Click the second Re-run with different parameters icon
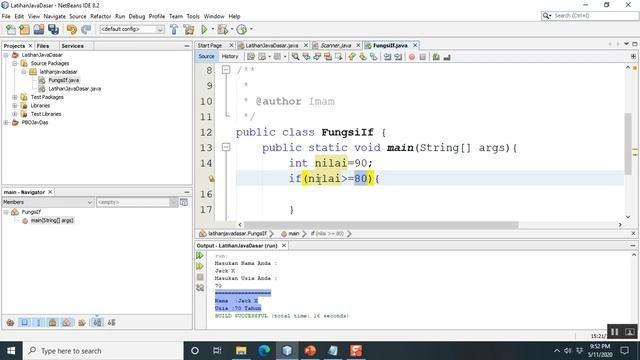Image resolution: width=640 pixels, height=360 pixels. point(200,266)
